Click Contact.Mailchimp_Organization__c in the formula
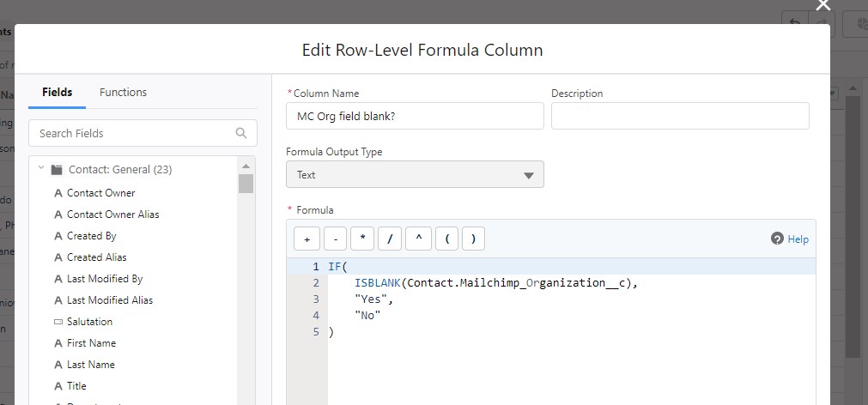 516,283
